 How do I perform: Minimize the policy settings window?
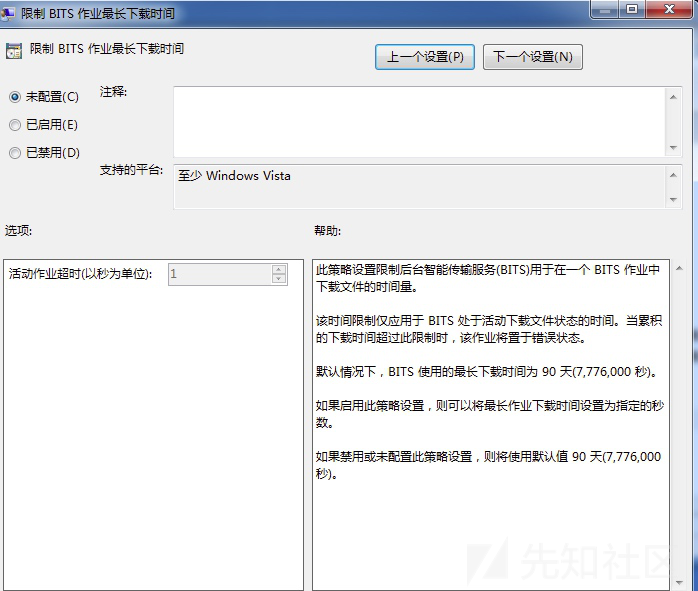(605, 10)
